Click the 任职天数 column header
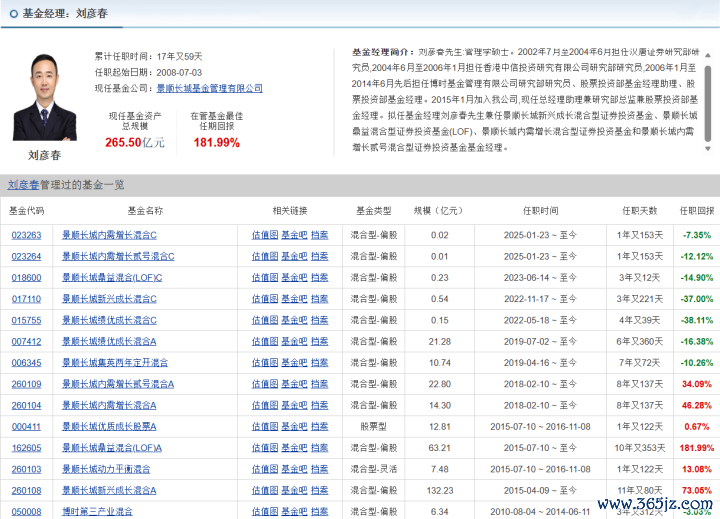 pos(640,211)
